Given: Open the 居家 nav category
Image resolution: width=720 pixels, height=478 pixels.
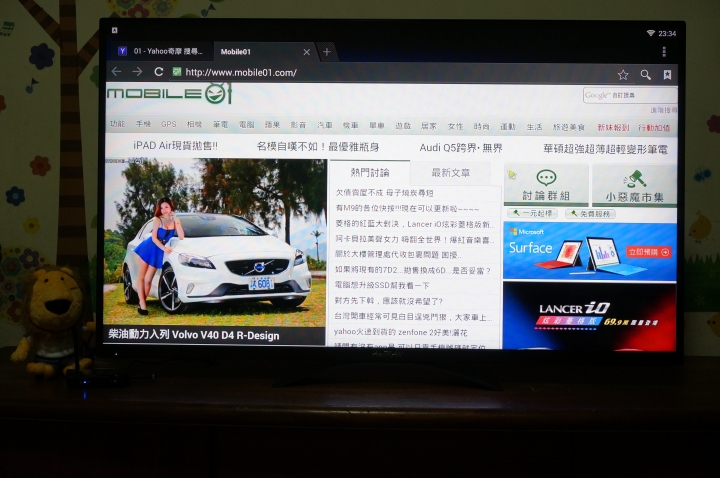Looking at the screenshot, I should pyautogui.click(x=429, y=126).
